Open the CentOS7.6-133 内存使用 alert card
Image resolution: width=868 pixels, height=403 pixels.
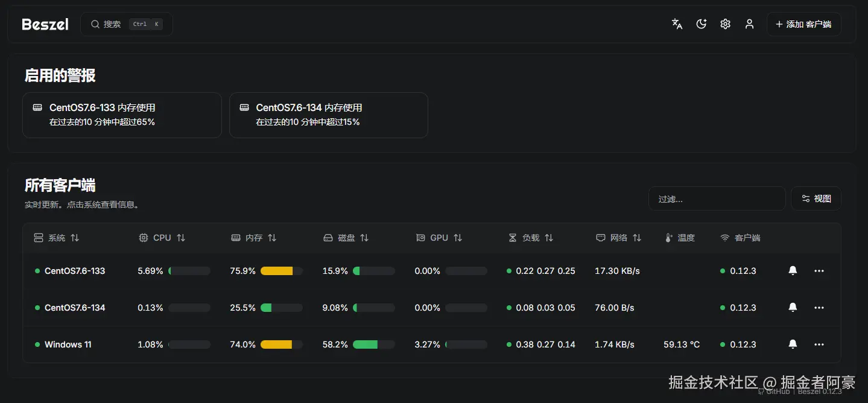pyautogui.click(x=122, y=115)
